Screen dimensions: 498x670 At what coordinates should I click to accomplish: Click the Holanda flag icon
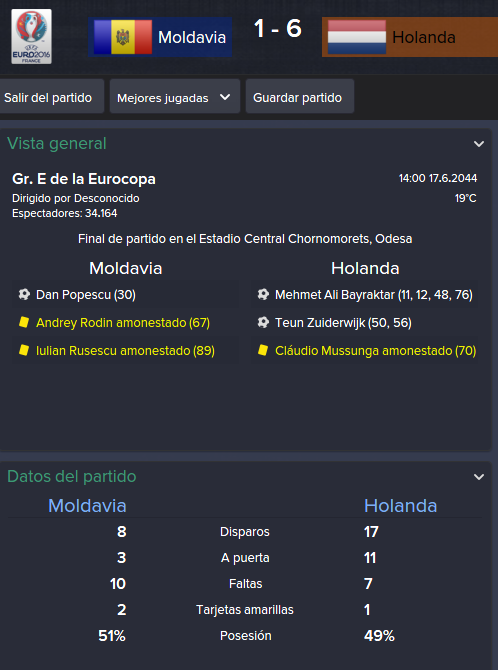tap(357, 37)
